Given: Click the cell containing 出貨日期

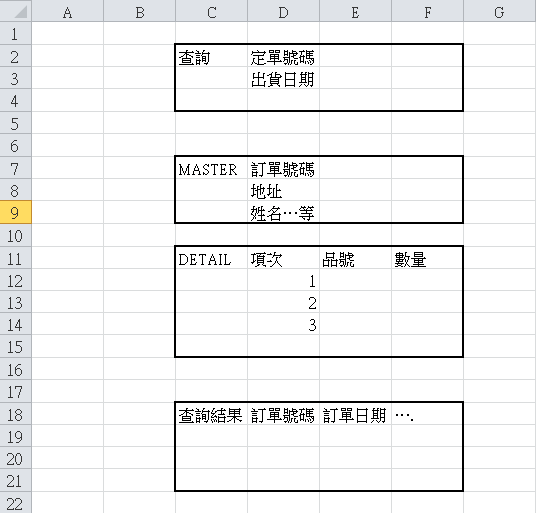Looking at the screenshot, I should pos(283,78).
